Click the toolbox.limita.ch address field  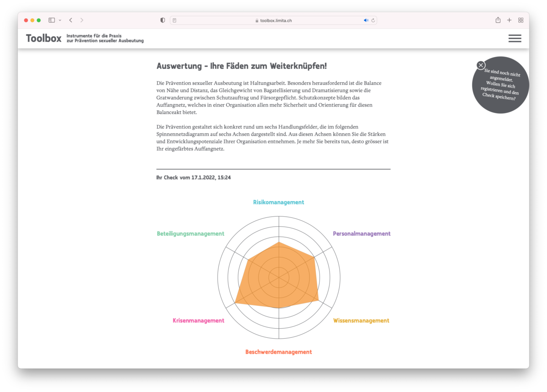click(273, 21)
